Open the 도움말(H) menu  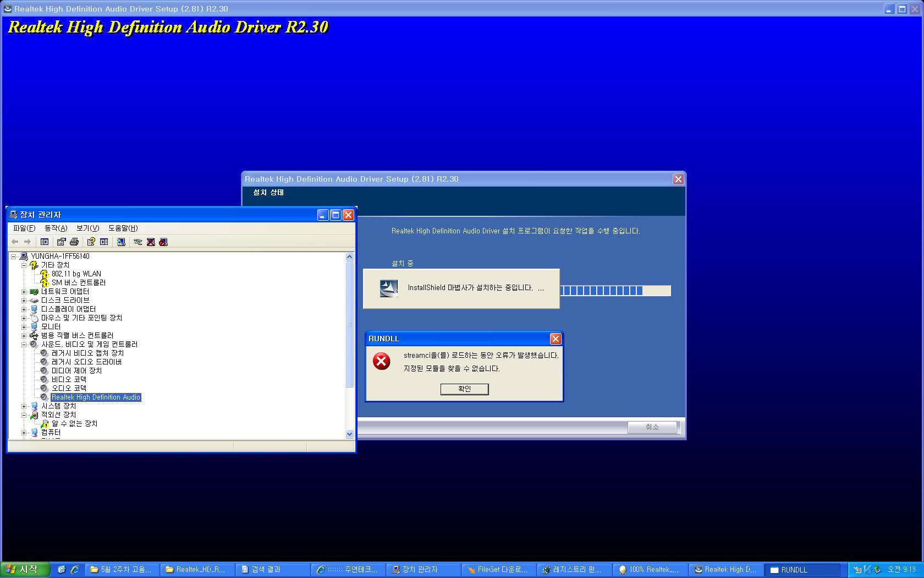123,228
